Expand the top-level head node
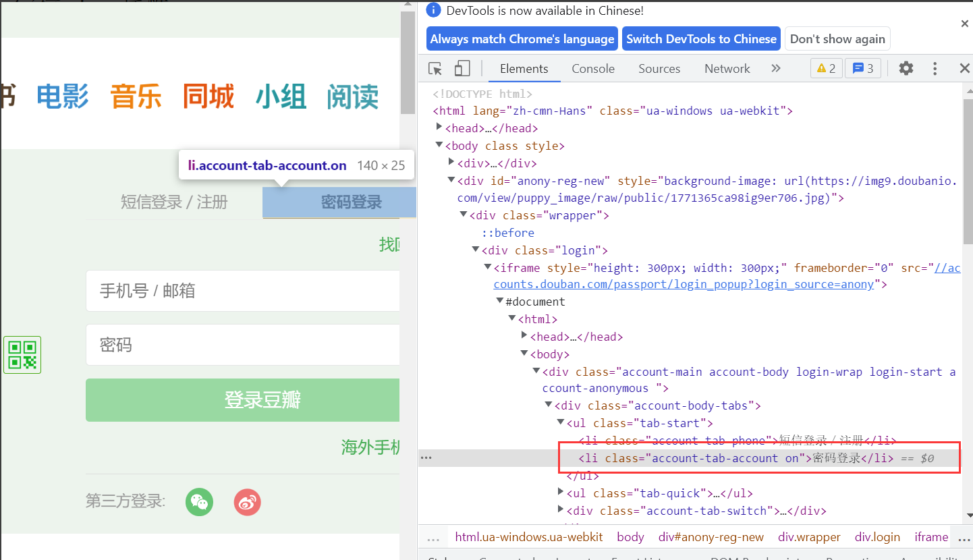973x560 pixels. tap(439, 128)
